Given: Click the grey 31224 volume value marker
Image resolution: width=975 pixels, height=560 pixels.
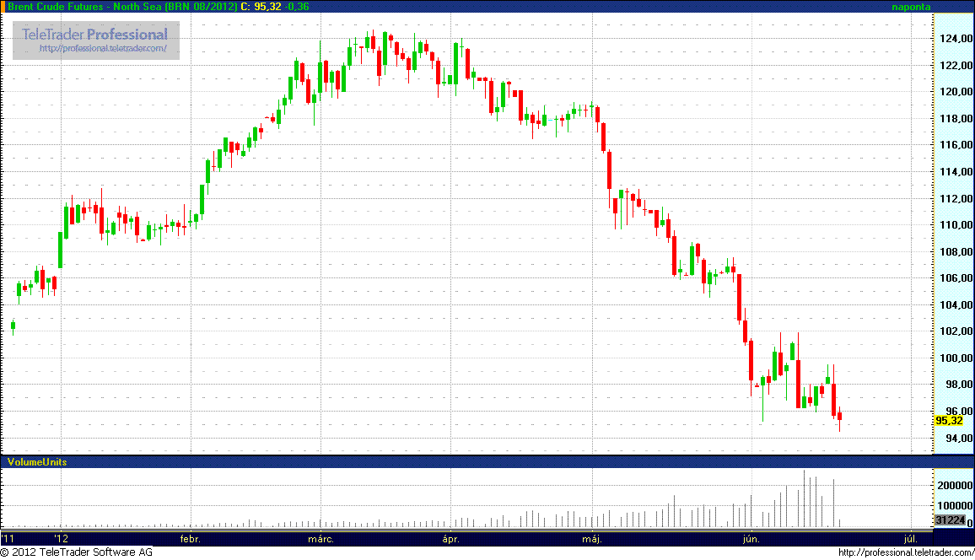Looking at the screenshot, I should tap(951, 520).
